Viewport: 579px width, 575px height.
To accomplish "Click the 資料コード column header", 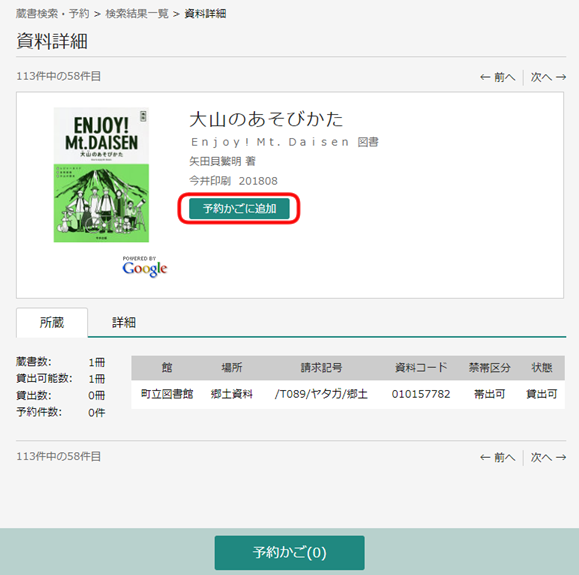I will 421,368.
